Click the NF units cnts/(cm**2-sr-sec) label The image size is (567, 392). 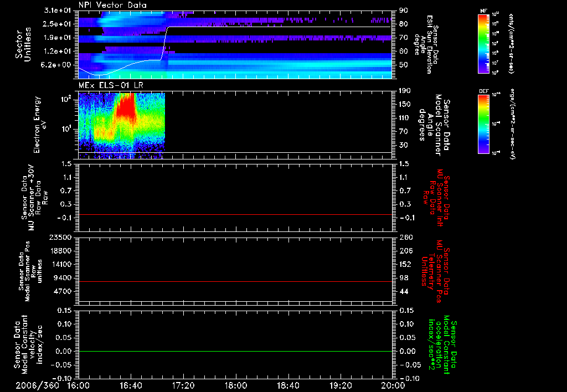(511, 43)
